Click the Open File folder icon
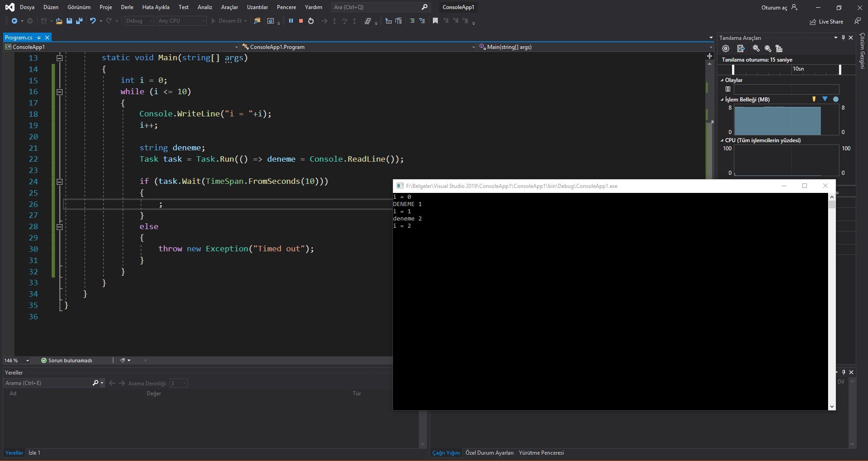Viewport: 868px width, 461px height. coord(59,21)
